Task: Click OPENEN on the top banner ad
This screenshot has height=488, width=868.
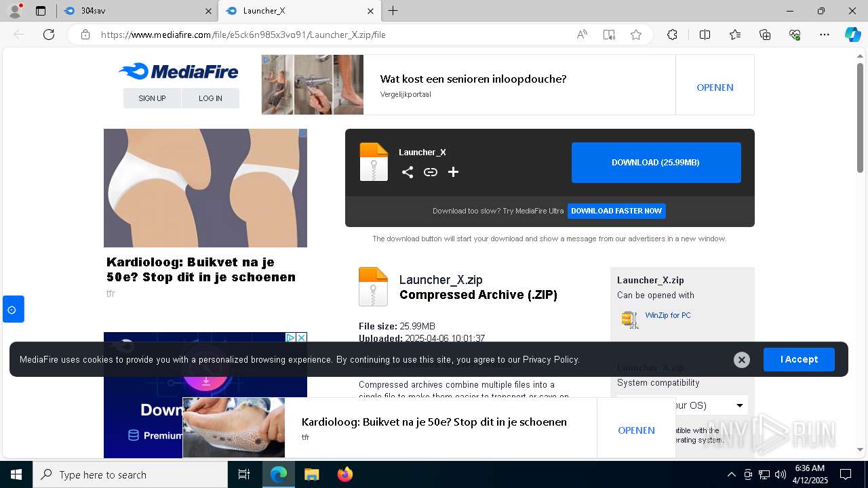Action: 715,87
